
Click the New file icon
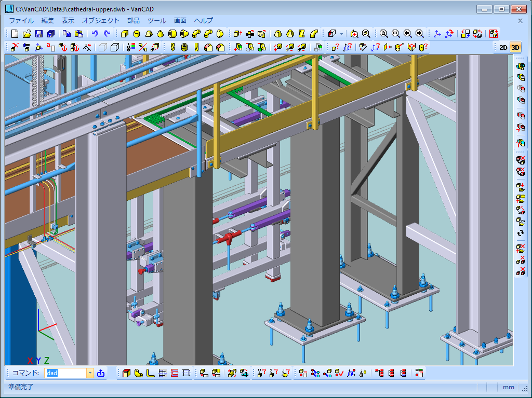point(15,34)
